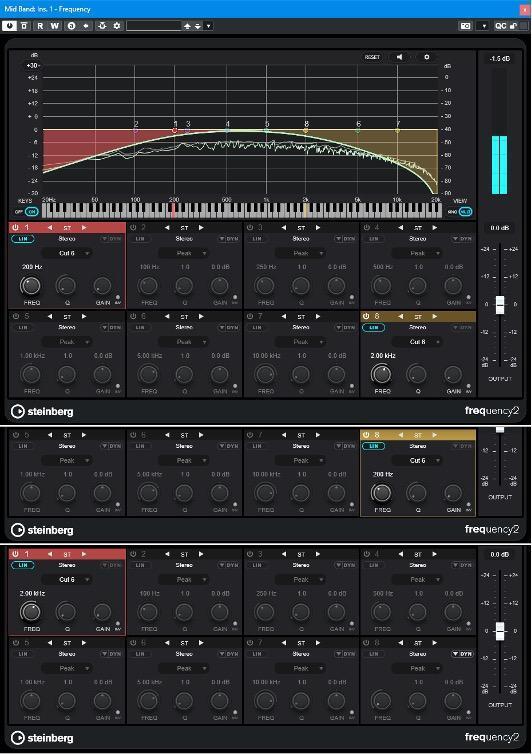Viewport: 532px width, 754px height.
Task: Click right arrow in 200 Hz band 1 header
Action: 84,227
